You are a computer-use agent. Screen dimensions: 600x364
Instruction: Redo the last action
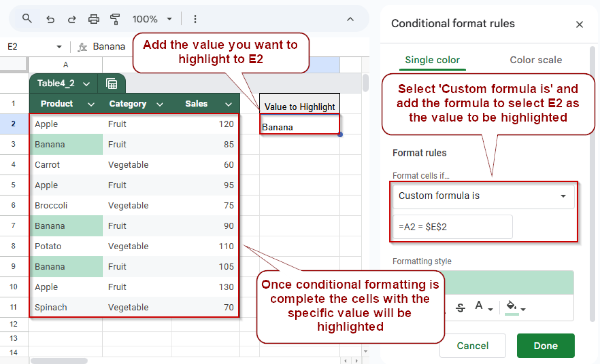coord(72,18)
